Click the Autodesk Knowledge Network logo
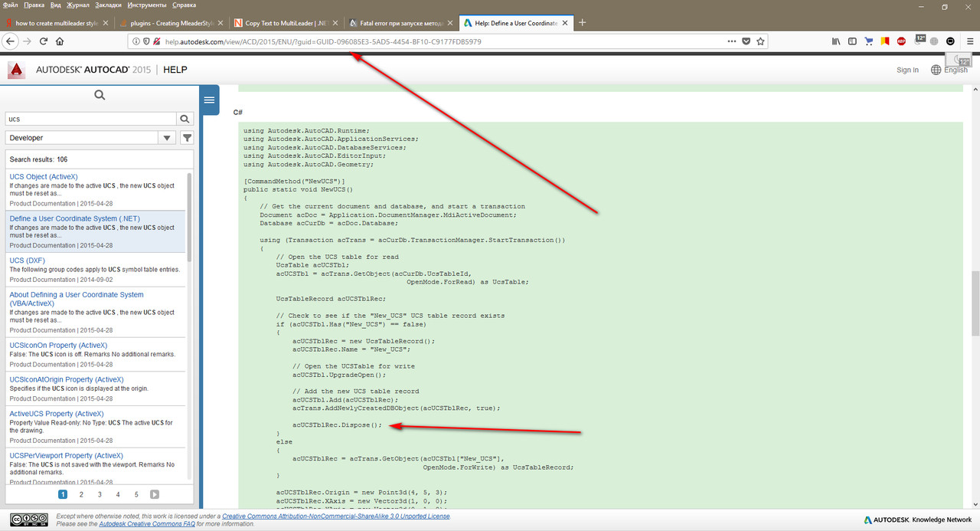Viewport: 980px width, 531px height. coord(918,520)
